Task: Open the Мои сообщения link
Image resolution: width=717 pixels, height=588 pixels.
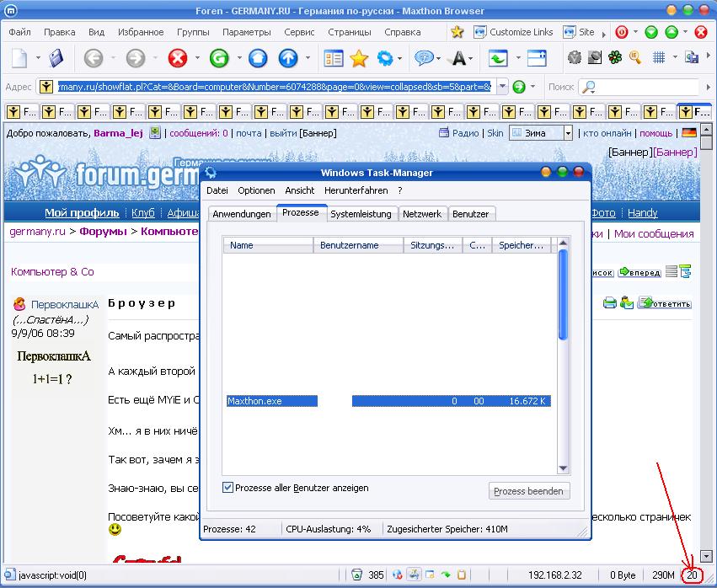Action: (654, 233)
